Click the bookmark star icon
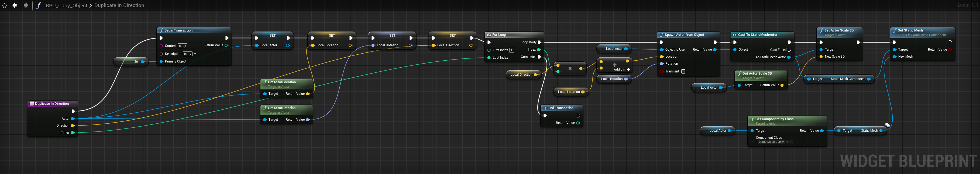Viewport: 980px width, 174px height. pyautogui.click(x=5, y=6)
